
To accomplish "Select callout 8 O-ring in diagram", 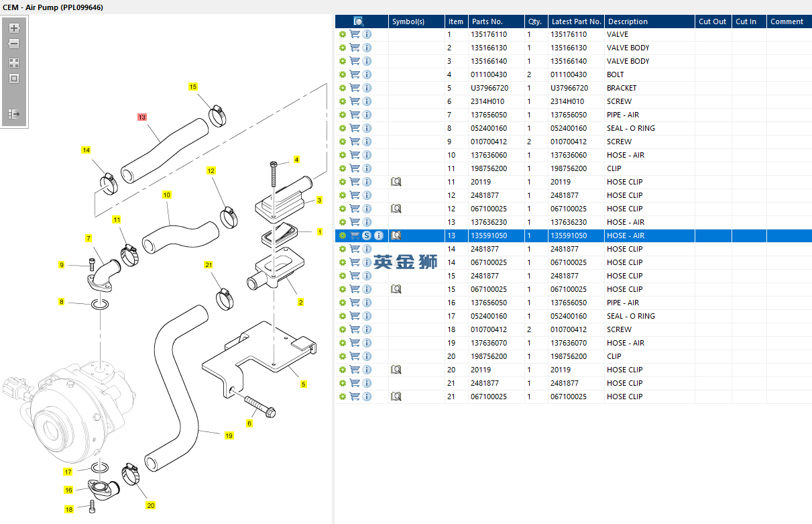I will 62,302.
